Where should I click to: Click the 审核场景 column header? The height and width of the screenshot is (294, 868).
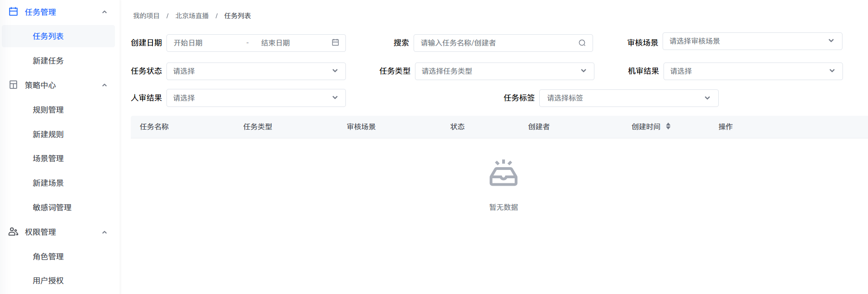coord(361,126)
